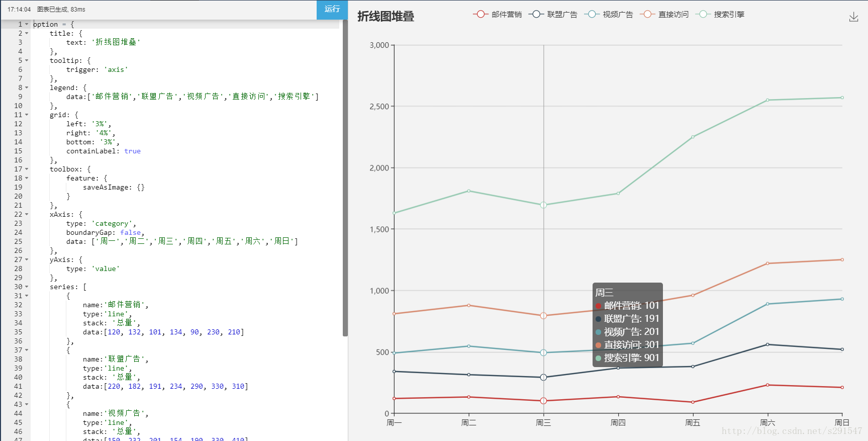Collapse yAxis fold at line 27

click(27, 259)
